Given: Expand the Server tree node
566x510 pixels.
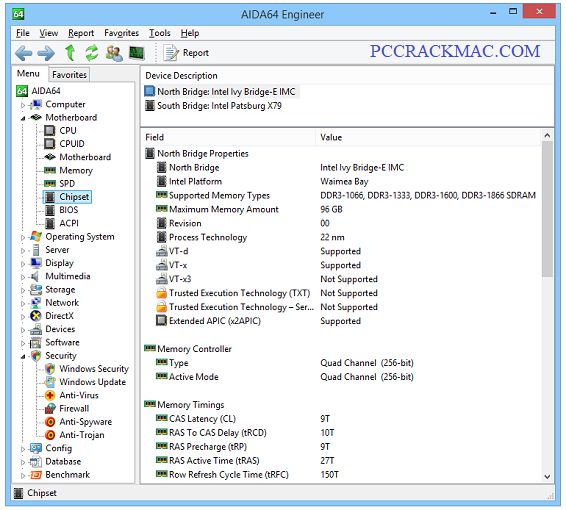Looking at the screenshot, I should click(22, 250).
